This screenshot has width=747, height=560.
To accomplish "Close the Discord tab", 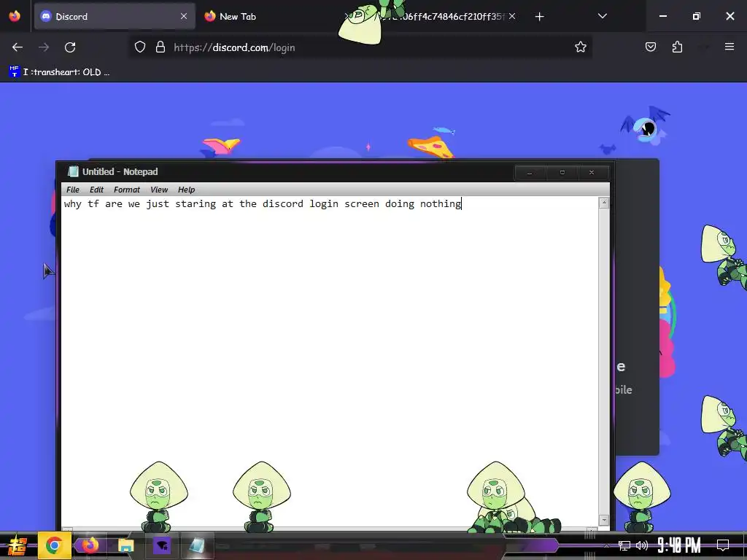I will 184,16.
